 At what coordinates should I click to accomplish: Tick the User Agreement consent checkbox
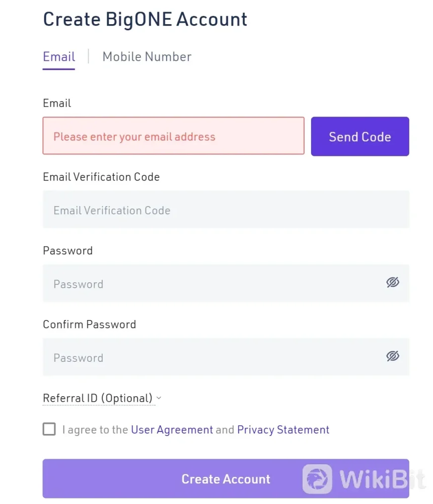click(49, 429)
